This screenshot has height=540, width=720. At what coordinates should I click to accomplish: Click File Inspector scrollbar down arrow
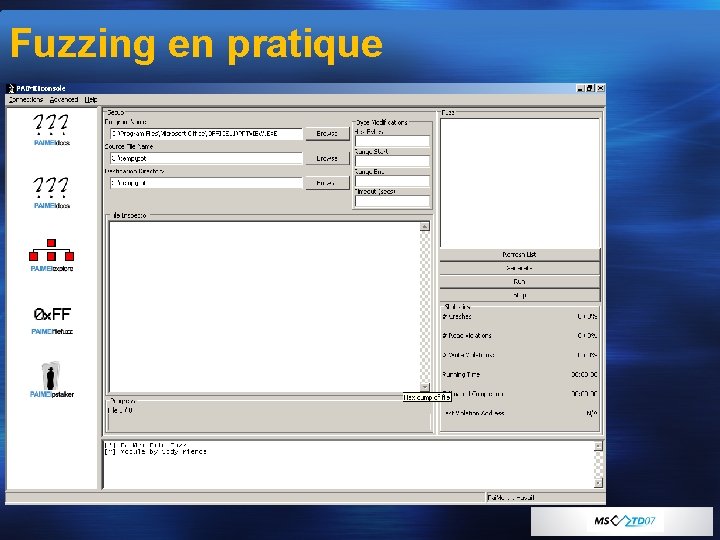click(x=425, y=388)
